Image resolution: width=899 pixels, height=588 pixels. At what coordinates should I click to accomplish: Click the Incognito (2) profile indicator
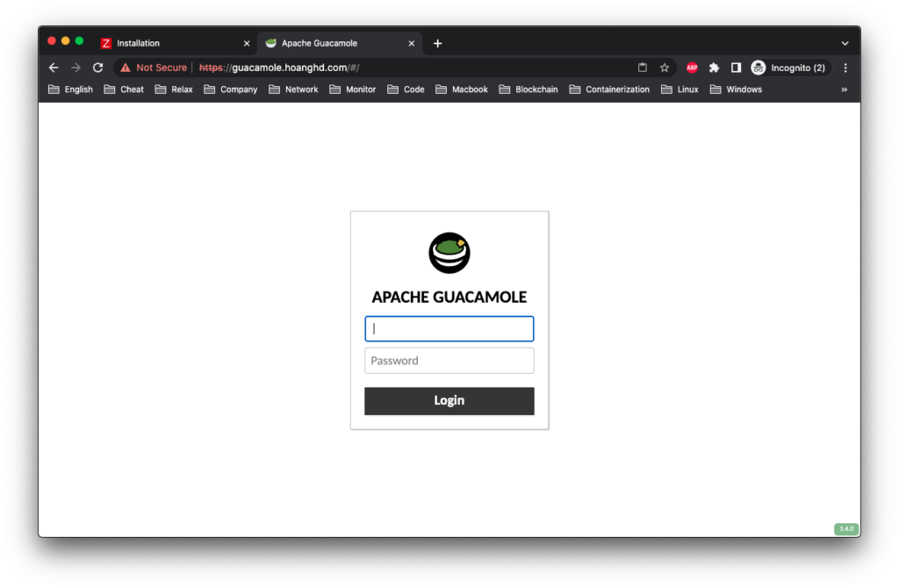(x=789, y=68)
